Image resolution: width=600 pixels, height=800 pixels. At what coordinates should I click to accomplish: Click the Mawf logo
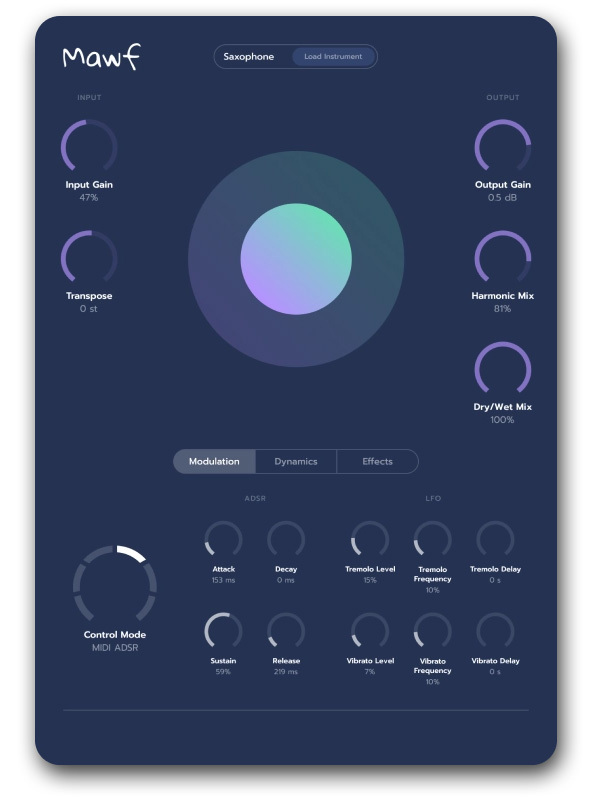pos(100,57)
